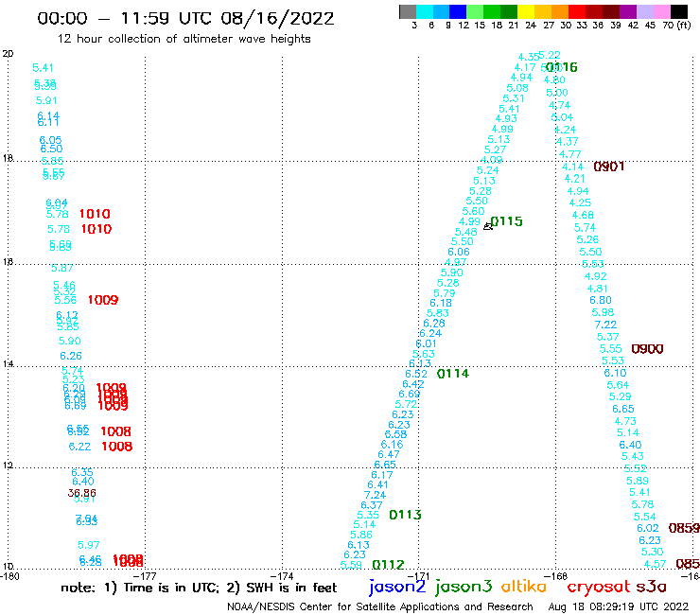The height and width of the screenshot is (615, 700).
Task: Click the wave height value 6.80
Action: [x=601, y=300]
